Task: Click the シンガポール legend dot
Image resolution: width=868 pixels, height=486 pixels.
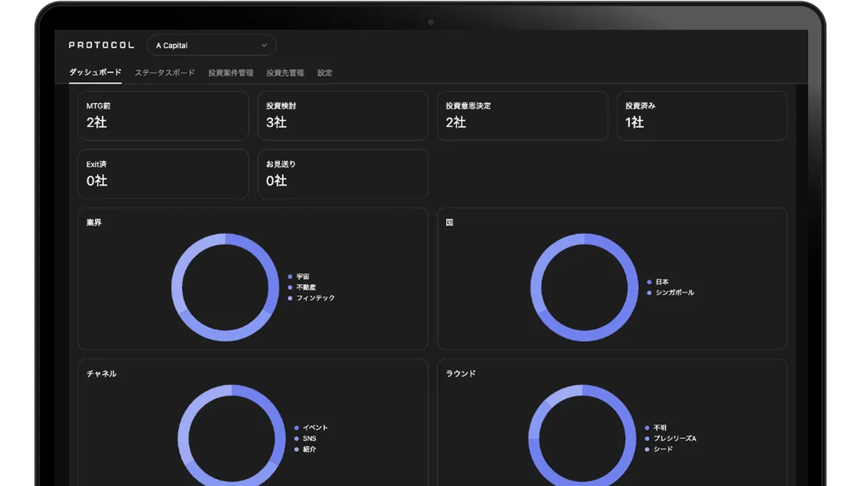Action: point(649,292)
